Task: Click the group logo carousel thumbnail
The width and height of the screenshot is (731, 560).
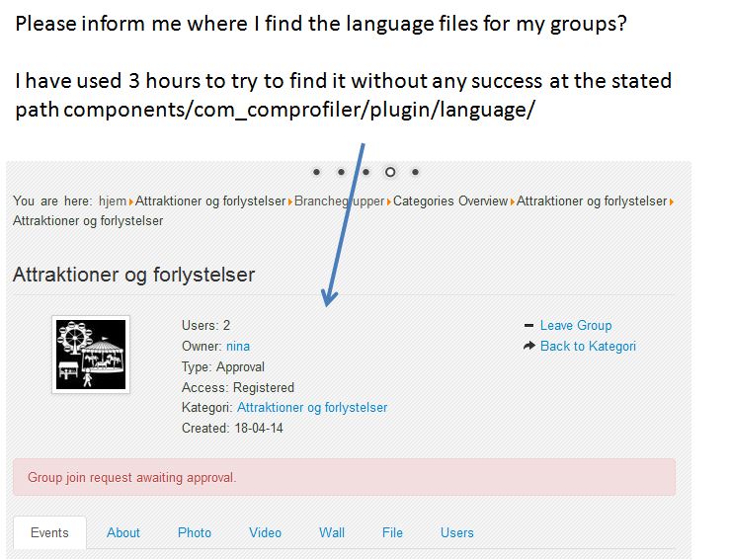Action: [x=91, y=355]
